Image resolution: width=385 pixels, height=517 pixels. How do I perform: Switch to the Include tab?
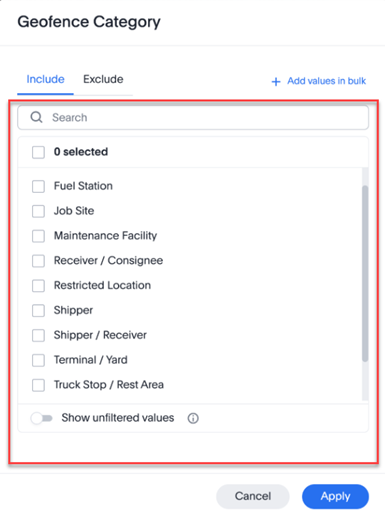45,79
